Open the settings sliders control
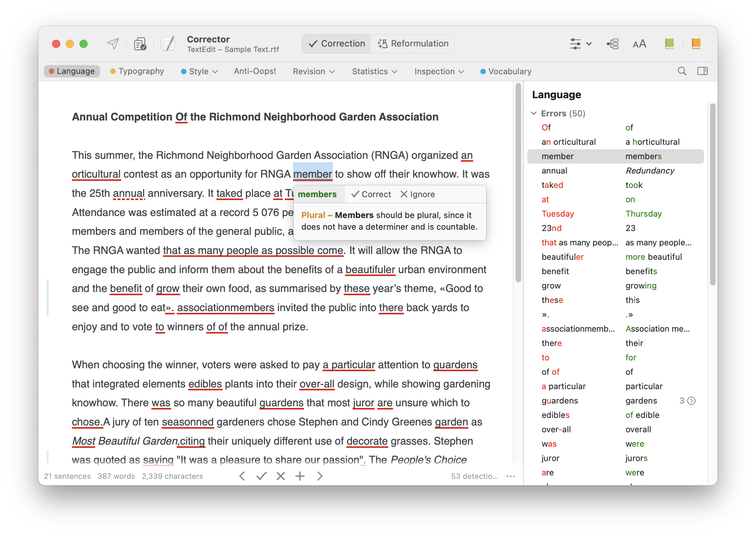This screenshot has width=756, height=536. pos(575,44)
